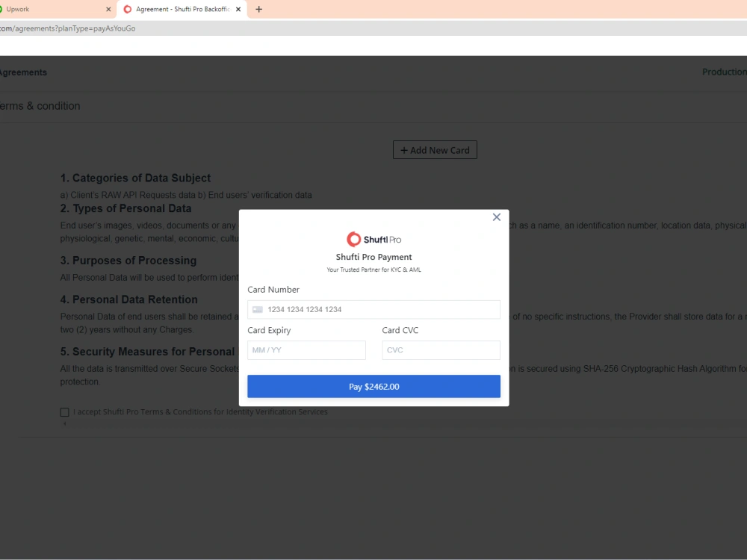The height and width of the screenshot is (560, 747).
Task: Check the accept Terms & Conditions checkbox
Action: click(64, 411)
